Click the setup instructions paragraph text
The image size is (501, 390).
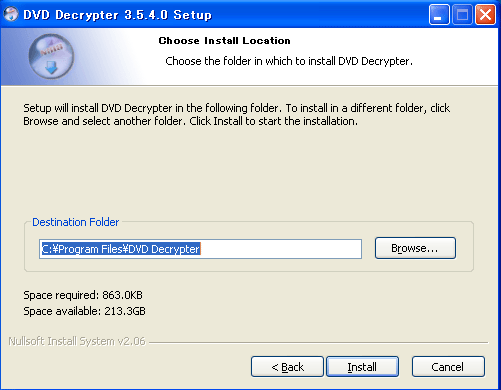(236, 115)
